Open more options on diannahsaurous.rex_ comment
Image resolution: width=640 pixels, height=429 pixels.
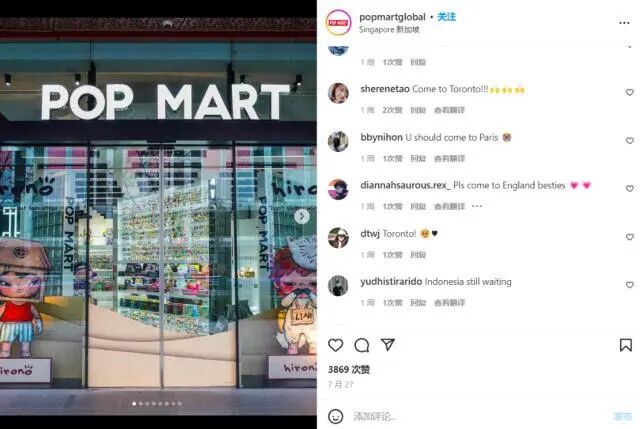(477, 206)
